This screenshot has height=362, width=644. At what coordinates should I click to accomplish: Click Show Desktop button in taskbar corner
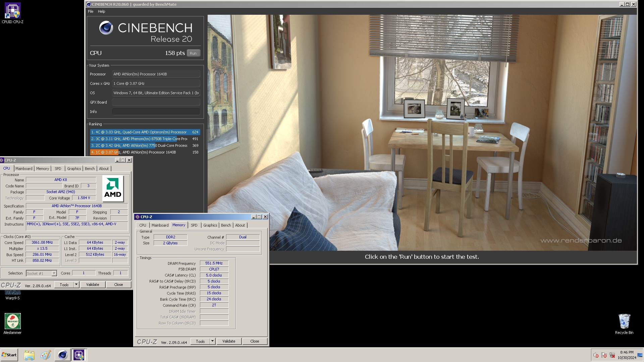point(641,355)
